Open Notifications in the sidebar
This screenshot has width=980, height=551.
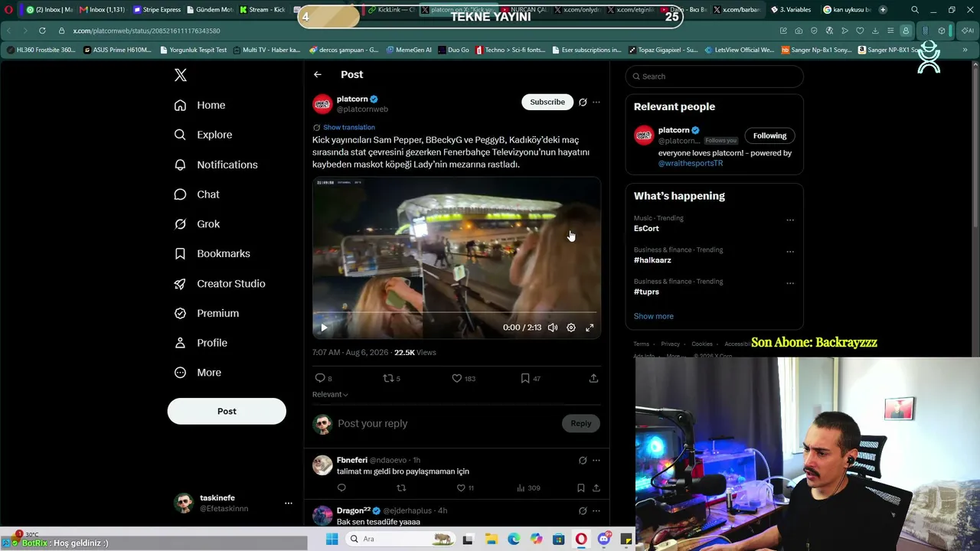216,165
